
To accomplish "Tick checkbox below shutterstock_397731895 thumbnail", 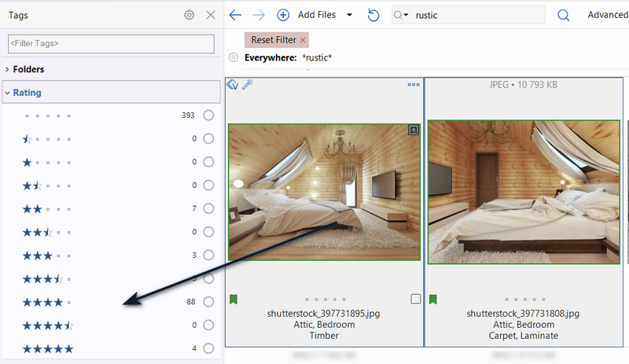I will pyautogui.click(x=415, y=299).
